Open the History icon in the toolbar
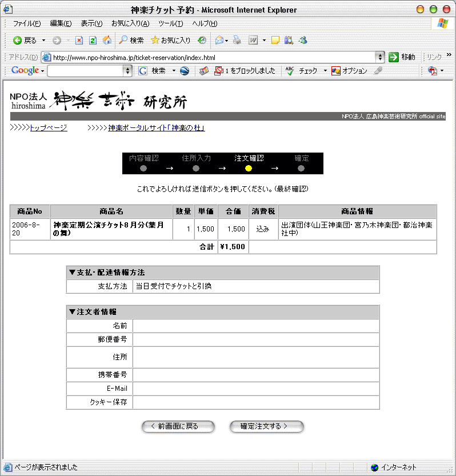 [202, 40]
